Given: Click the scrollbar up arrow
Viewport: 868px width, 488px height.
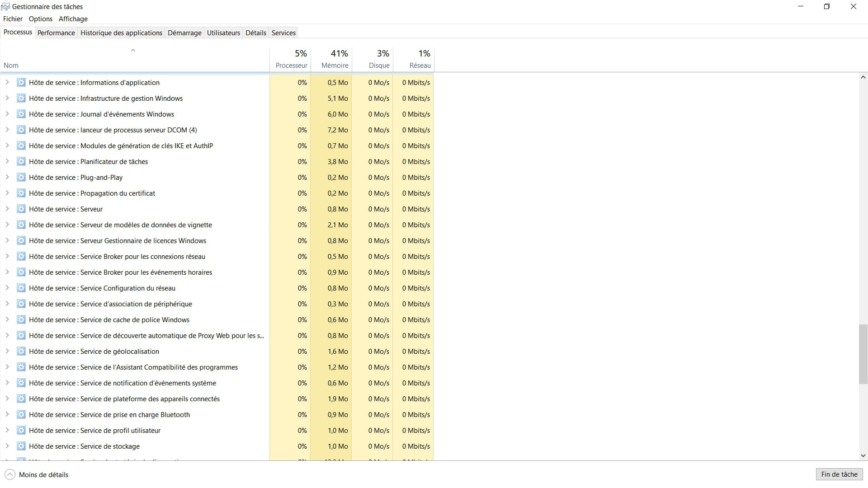Looking at the screenshot, I should click(x=863, y=77).
